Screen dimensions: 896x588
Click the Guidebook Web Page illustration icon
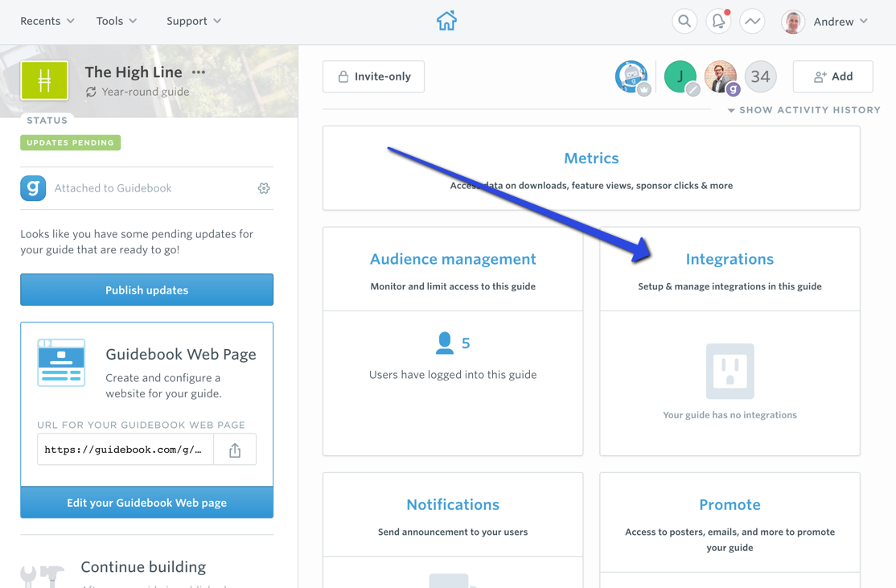point(61,362)
